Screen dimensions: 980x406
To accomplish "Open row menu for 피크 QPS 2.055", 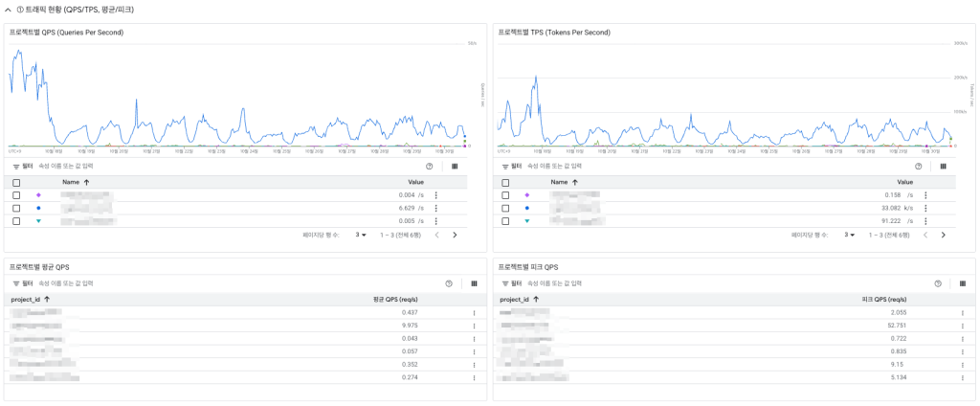I will (963, 313).
